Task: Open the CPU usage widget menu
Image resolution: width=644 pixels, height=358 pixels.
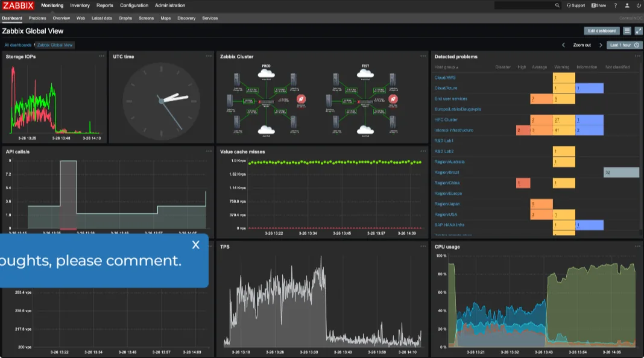Action: click(637, 247)
